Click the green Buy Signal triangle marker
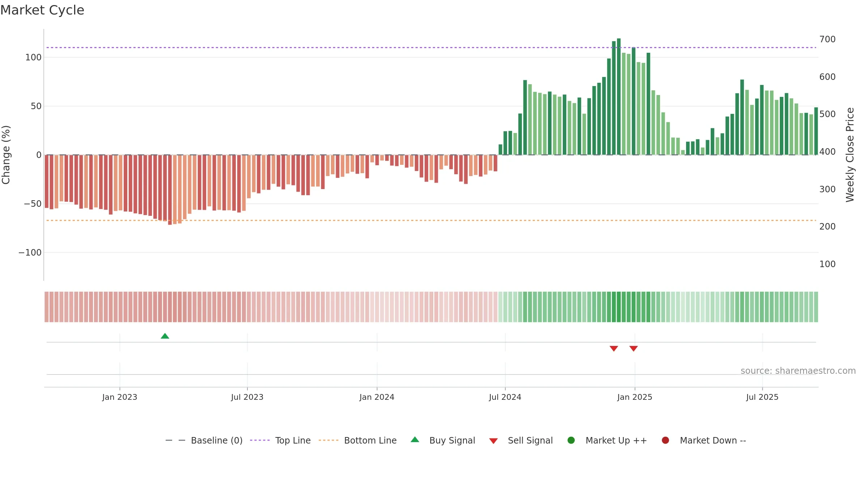The width and height of the screenshot is (868, 488). pyautogui.click(x=165, y=336)
